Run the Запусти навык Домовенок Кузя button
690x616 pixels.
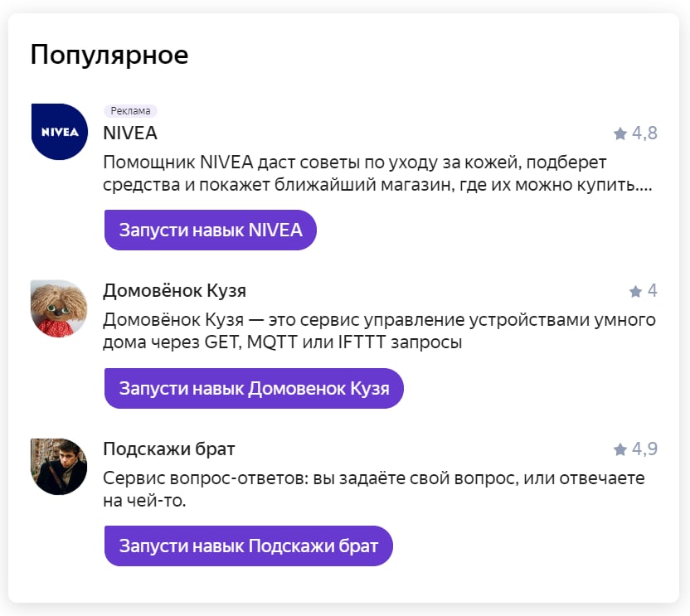[254, 389]
